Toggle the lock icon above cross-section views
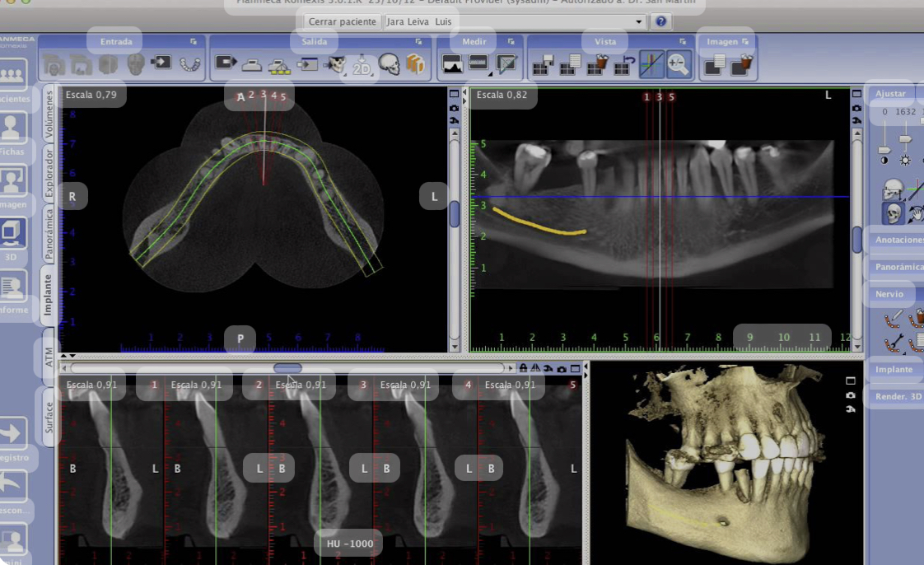The image size is (924, 565). click(523, 369)
